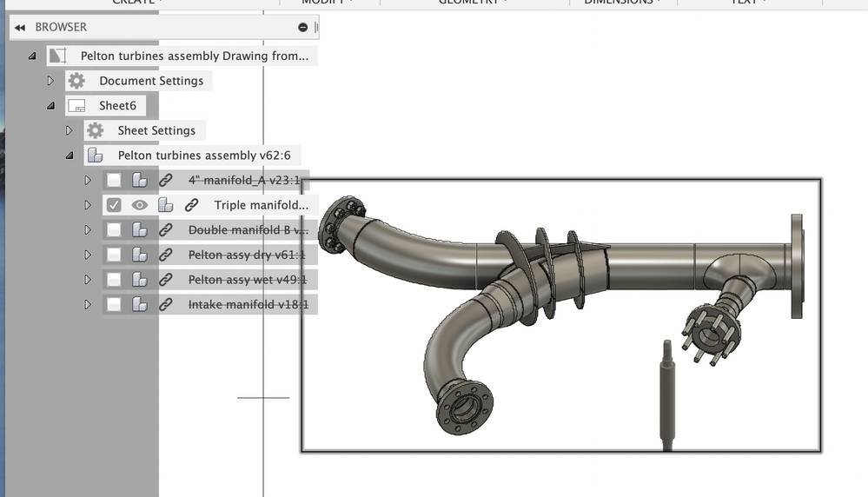Expand the Double manifold B node
Image resolution: width=868 pixels, height=497 pixels.
[x=88, y=230]
